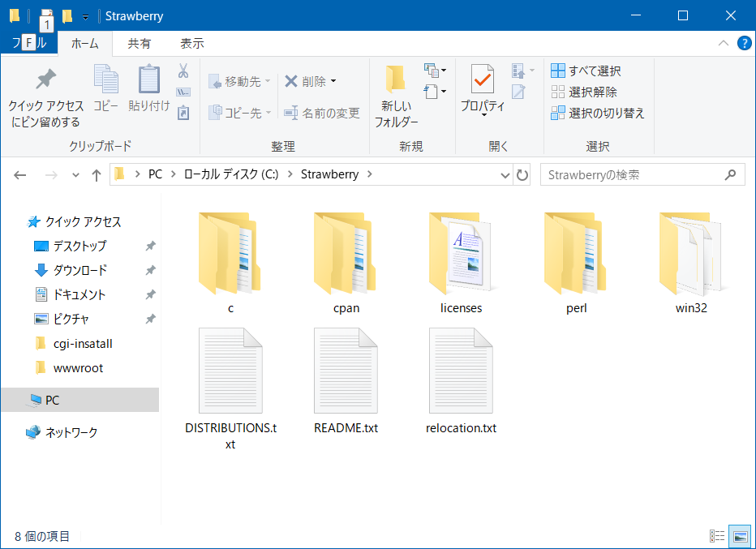Expand address bar history dropdown
Image resolution: width=756 pixels, height=549 pixels.
tap(505, 175)
